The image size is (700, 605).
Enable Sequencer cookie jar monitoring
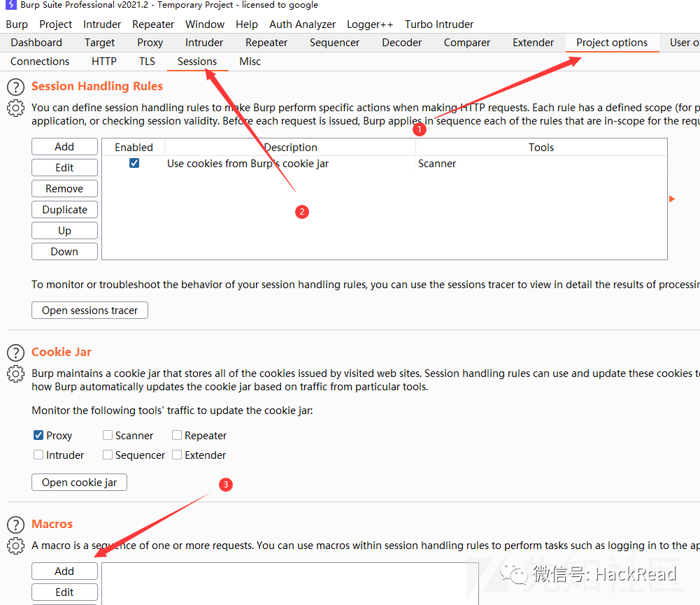(x=108, y=455)
